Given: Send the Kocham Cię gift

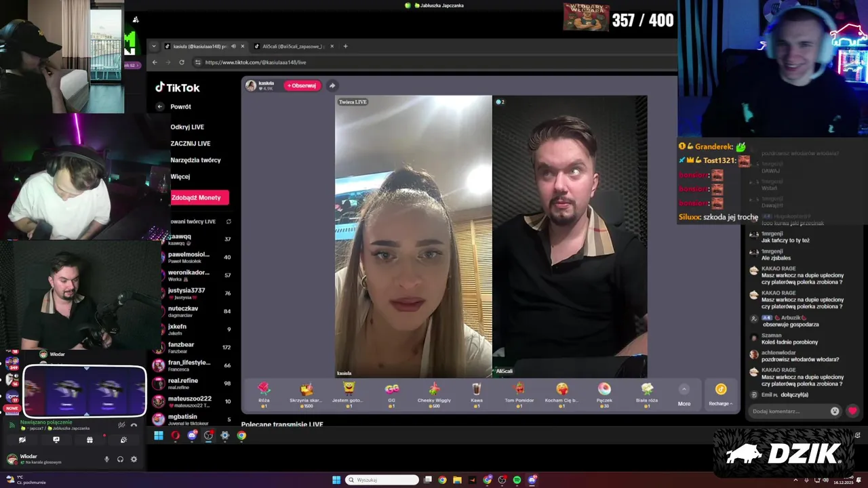Looking at the screenshot, I should coord(561,393).
